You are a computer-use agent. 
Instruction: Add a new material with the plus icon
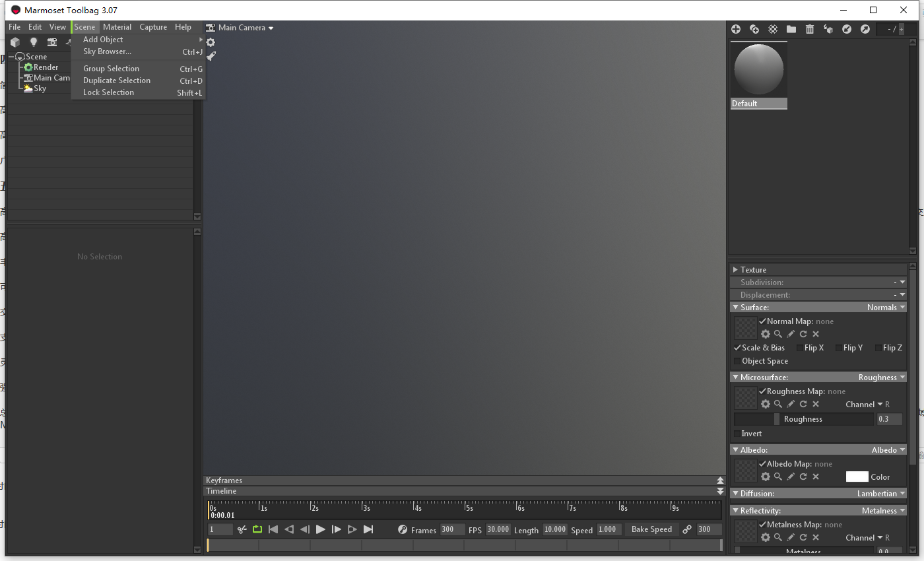pos(736,29)
